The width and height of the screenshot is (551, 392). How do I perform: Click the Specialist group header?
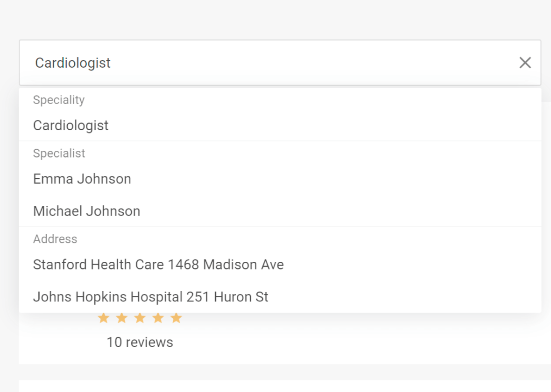59,153
